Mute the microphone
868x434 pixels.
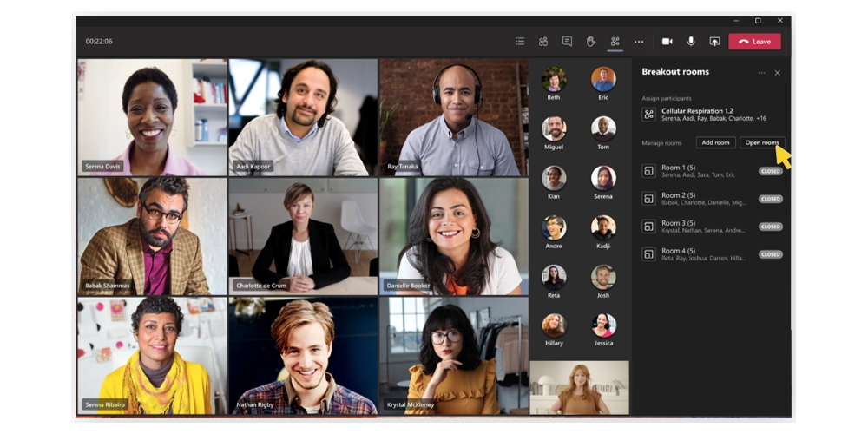pyautogui.click(x=691, y=42)
